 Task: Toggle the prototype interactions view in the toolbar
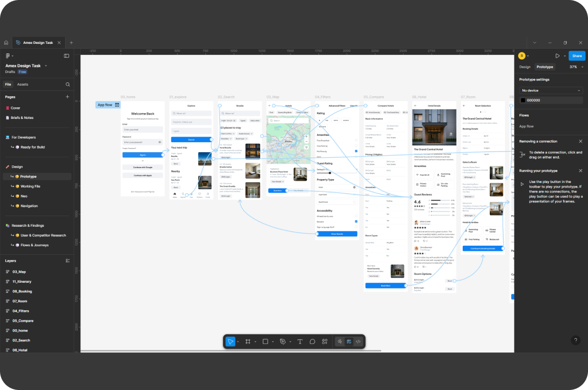coord(349,341)
